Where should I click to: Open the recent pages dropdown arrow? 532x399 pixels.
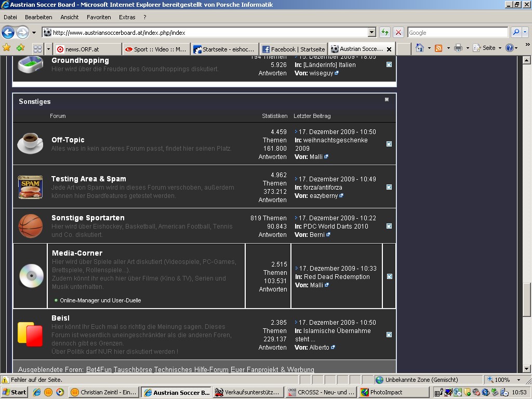pyautogui.click(x=34, y=33)
